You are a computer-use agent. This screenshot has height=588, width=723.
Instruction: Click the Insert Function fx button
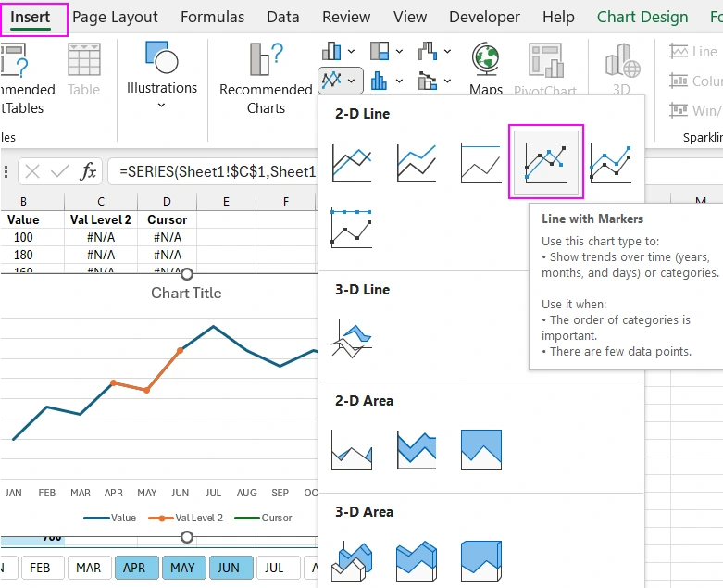pyautogui.click(x=88, y=171)
